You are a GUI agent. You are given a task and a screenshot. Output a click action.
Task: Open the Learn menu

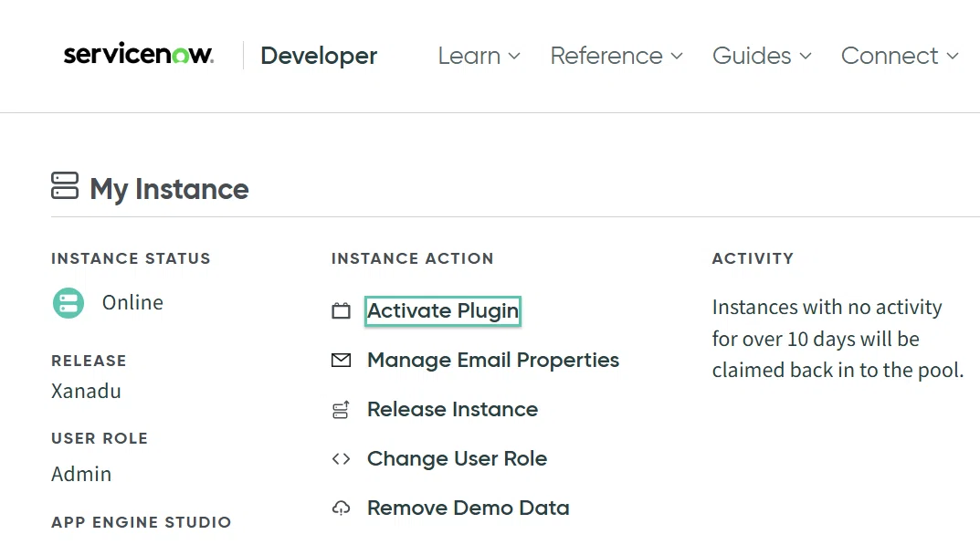coord(479,56)
